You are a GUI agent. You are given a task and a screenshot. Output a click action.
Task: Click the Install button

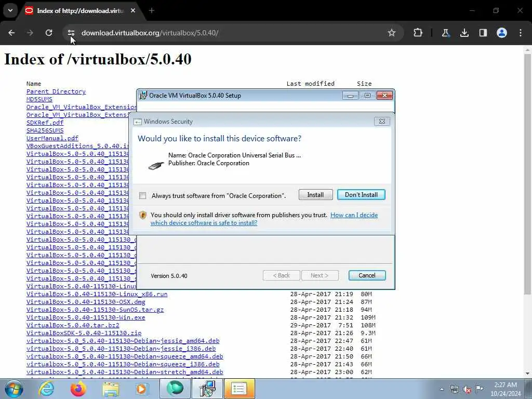pos(315,195)
